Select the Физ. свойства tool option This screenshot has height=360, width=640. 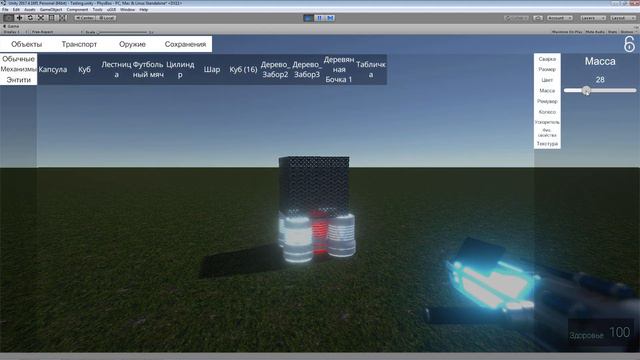pos(547,133)
